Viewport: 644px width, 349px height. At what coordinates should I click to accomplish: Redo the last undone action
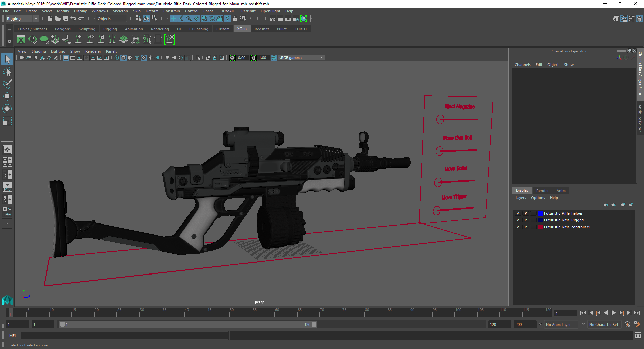click(x=81, y=19)
